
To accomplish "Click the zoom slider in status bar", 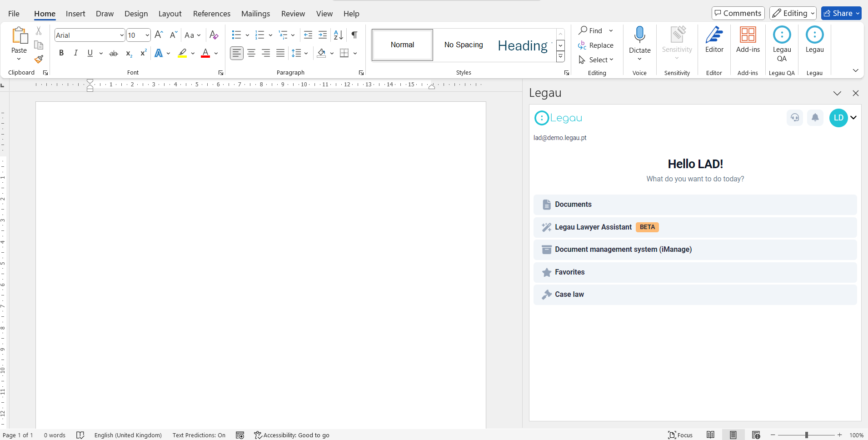I will tap(806, 435).
